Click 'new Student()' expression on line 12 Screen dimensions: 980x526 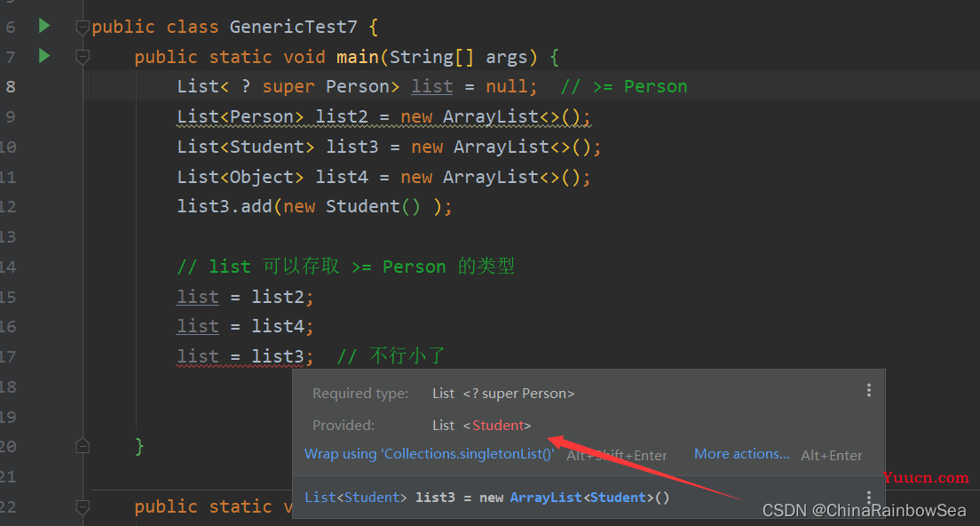[x=352, y=206]
